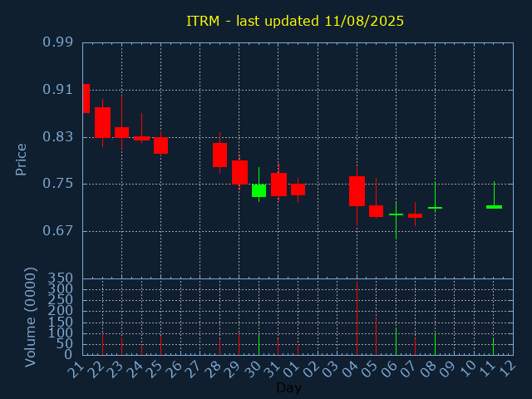The image size is (532, 399).
Task: Select the day label 27 on the x-axis
Action: [x=193, y=369]
